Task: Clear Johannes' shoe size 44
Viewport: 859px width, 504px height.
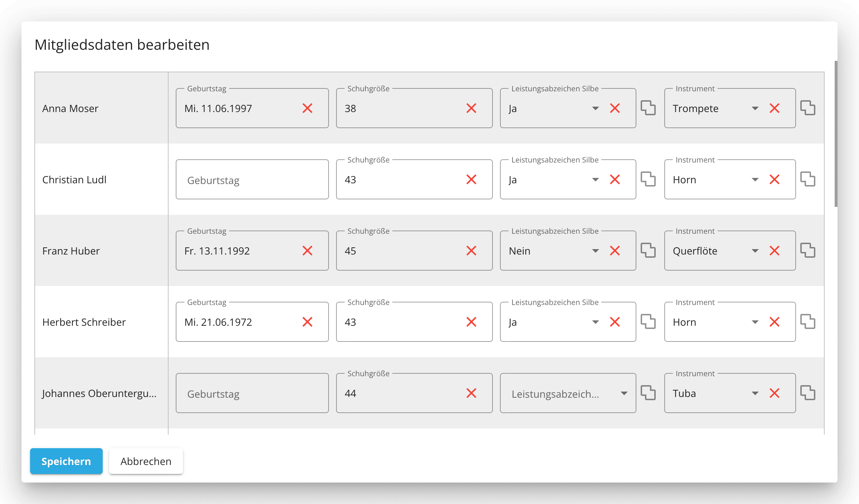Action: [x=471, y=393]
